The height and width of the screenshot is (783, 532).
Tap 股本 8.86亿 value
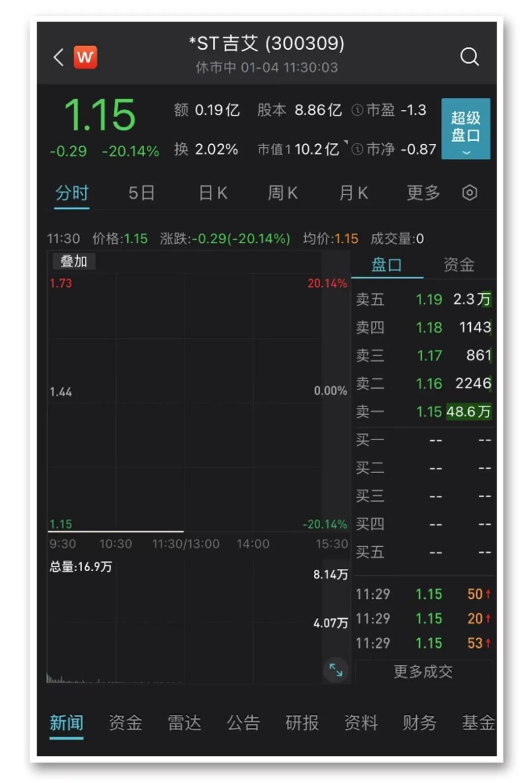click(x=299, y=110)
